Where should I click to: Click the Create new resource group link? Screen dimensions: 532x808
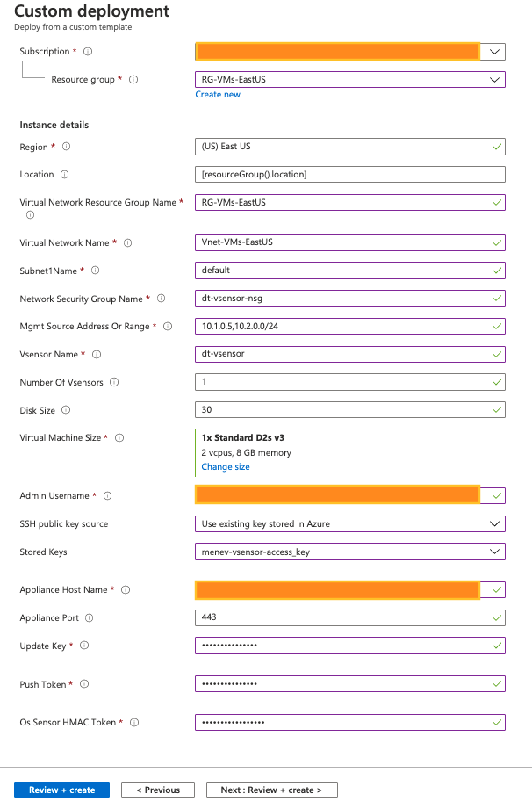(x=218, y=94)
